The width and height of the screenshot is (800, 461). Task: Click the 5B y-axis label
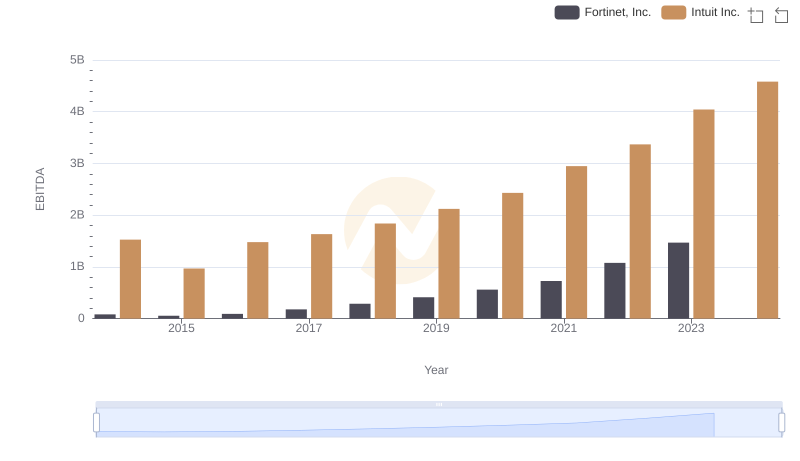[x=77, y=60]
